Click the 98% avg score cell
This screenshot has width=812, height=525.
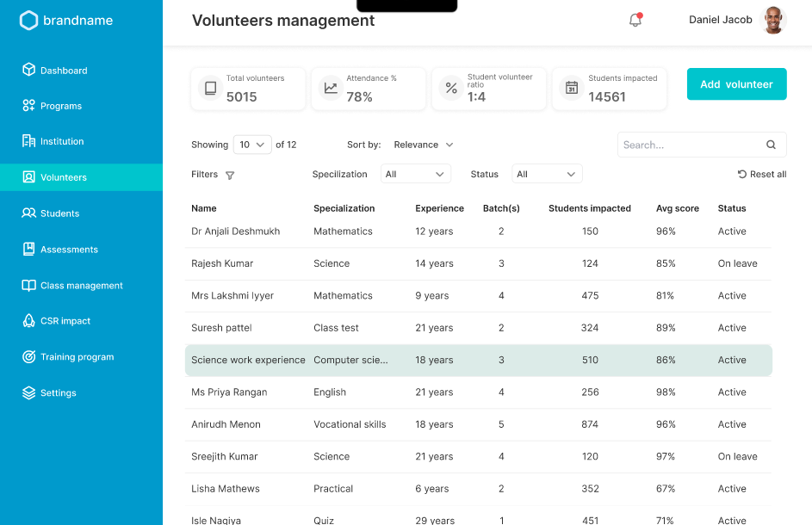click(666, 392)
